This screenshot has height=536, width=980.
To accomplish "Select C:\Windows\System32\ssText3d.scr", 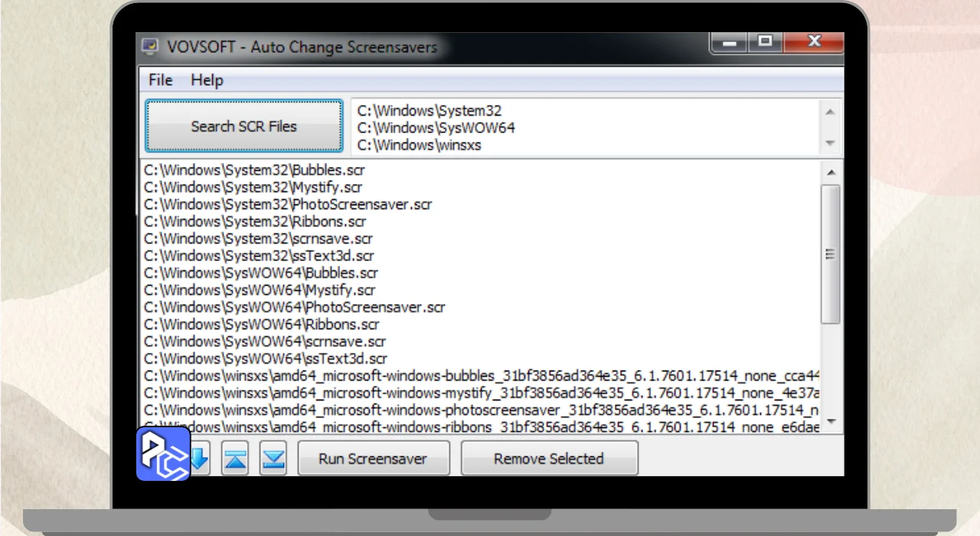I will (x=259, y=256).
